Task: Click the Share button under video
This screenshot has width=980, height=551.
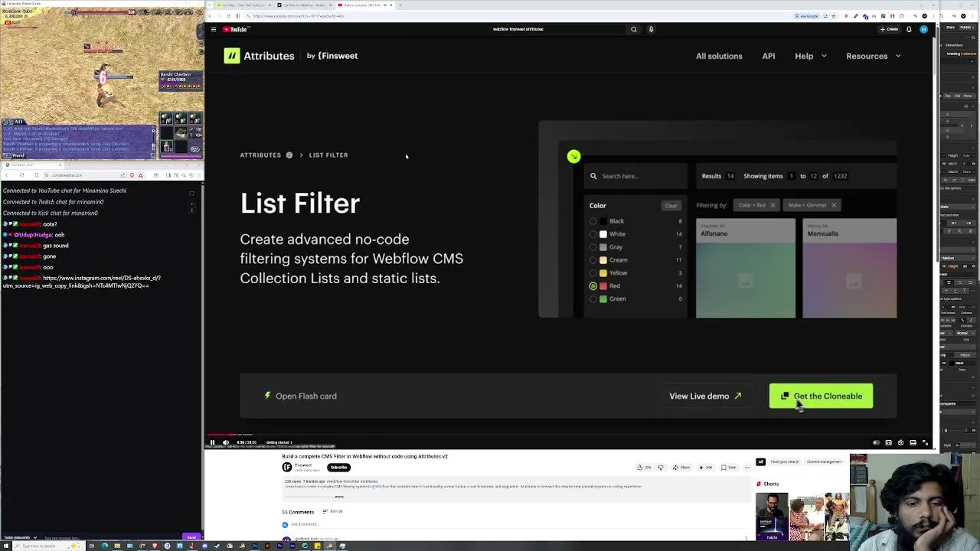Action: click(x=681, y=467)
